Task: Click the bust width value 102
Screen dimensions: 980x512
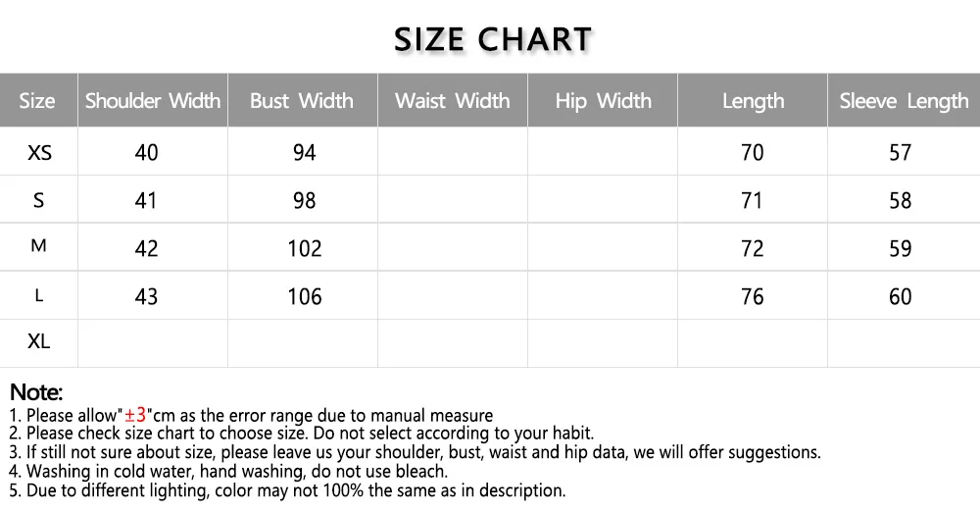Action: point(304,249)
